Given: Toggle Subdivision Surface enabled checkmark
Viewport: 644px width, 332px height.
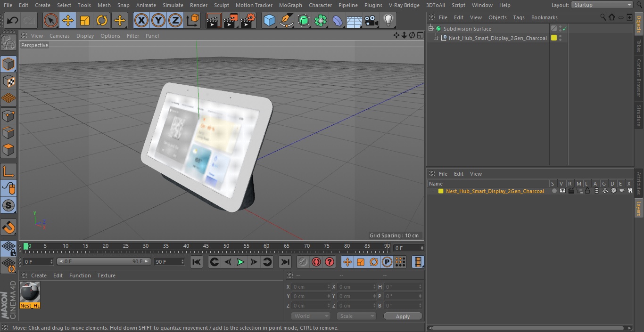Looking at the screenshot, I should coord(564,29).
